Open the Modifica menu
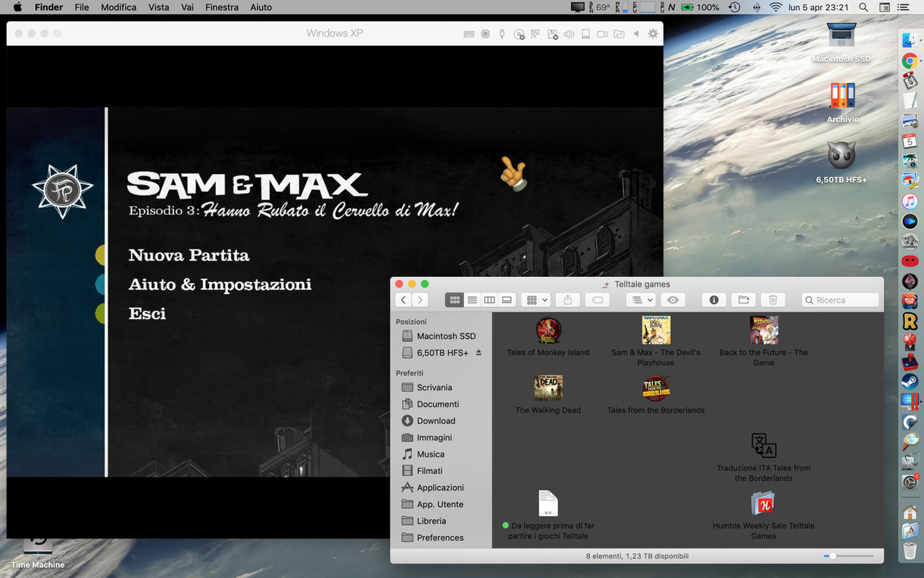 point(119,7)
